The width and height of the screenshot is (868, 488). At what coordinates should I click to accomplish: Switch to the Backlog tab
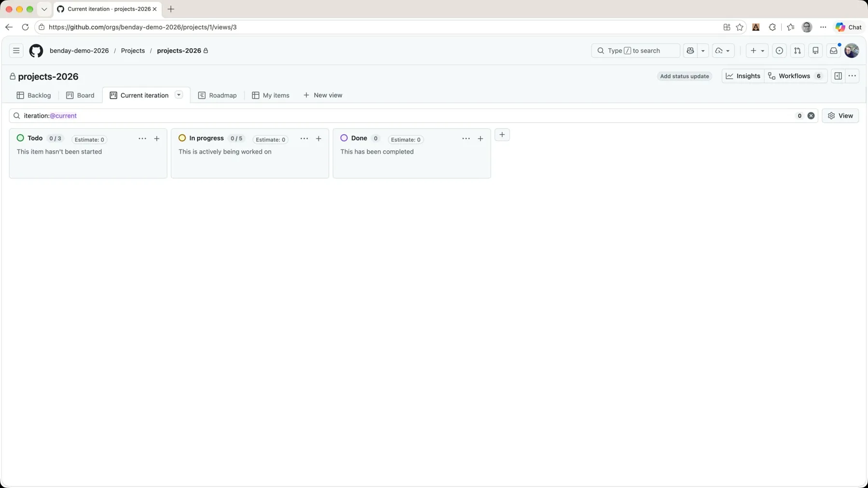pyautogui.click(x=34, y=95)
